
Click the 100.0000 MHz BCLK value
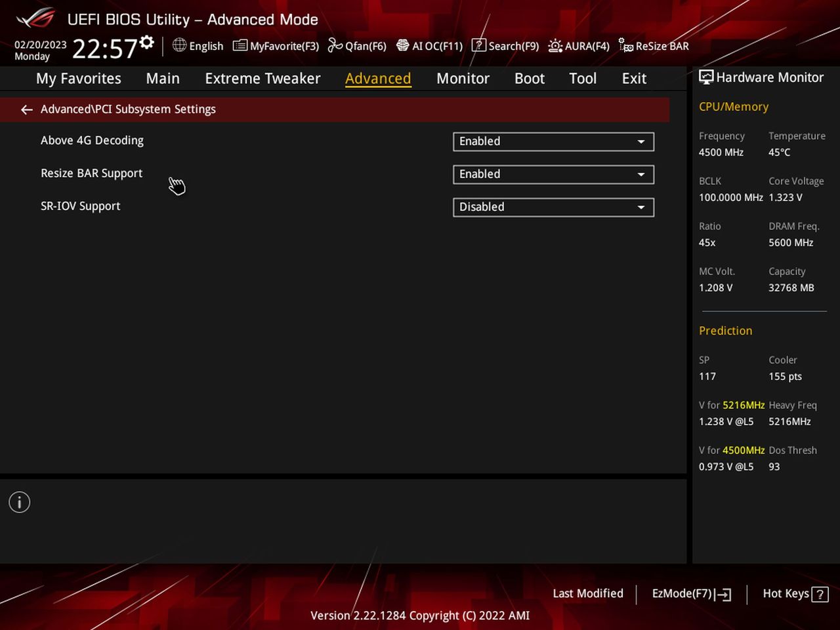pos(731,198)
